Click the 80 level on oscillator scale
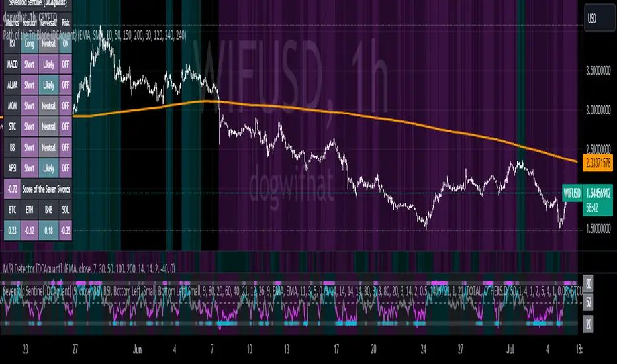Viewport: 617px width, 364px height. point(589,284)
